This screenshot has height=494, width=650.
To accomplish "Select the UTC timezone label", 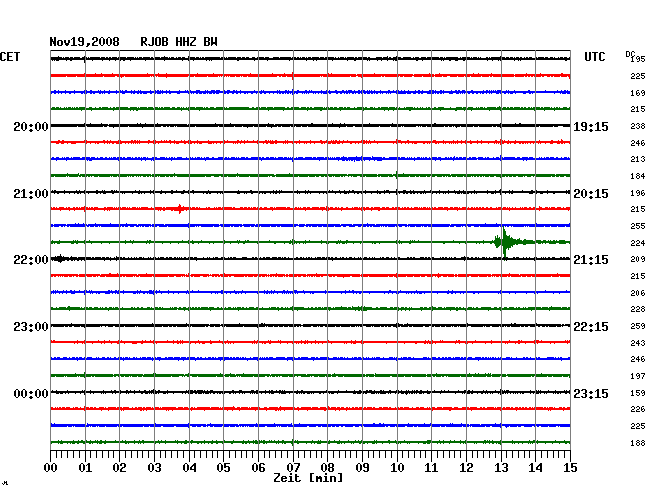I will pyautogui.click(x=594, y=57).
